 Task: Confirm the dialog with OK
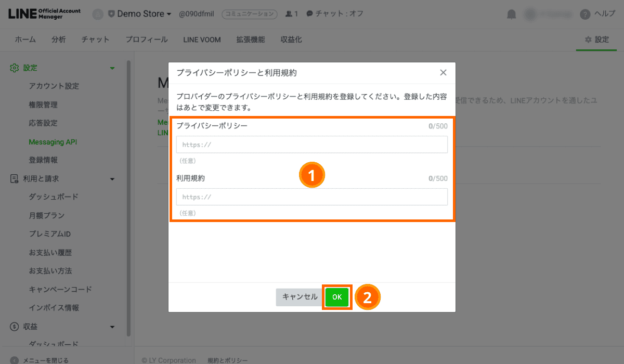point(337,297)
